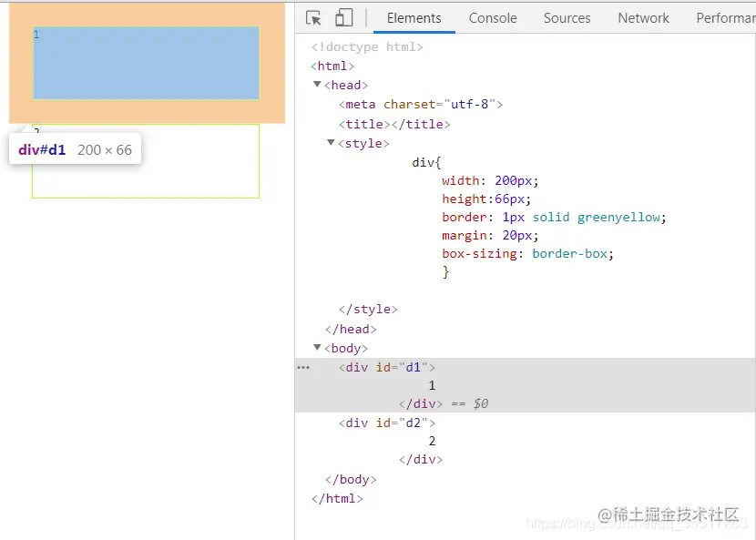
Task: Click the text 1 inside div d1 node
Action: point(432,385)
